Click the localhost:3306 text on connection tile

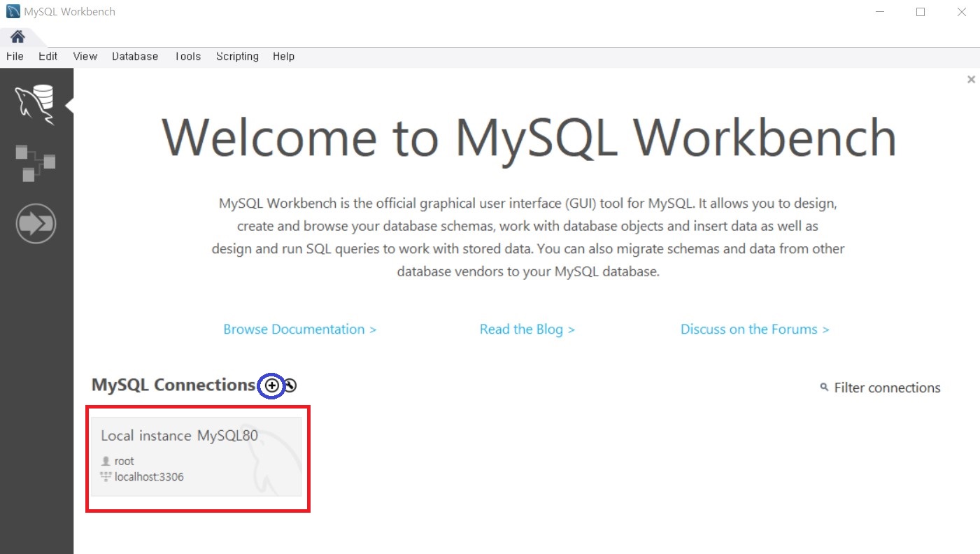[149, 477]
